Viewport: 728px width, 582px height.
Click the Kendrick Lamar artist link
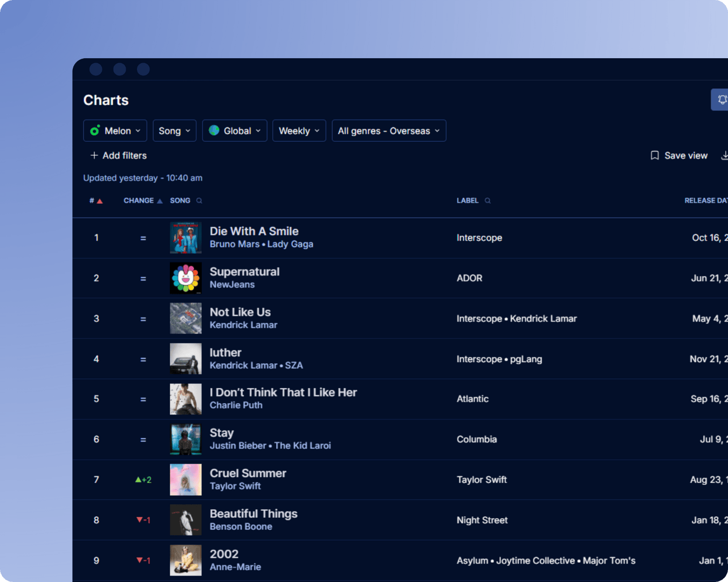pyautogui.click(x=243, y=324)
